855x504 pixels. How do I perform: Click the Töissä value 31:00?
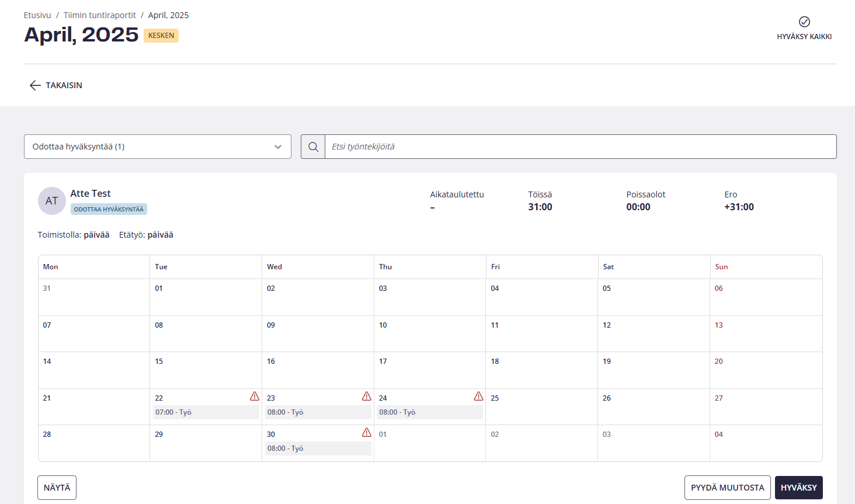pyautogui.click(x=540, y=207)
